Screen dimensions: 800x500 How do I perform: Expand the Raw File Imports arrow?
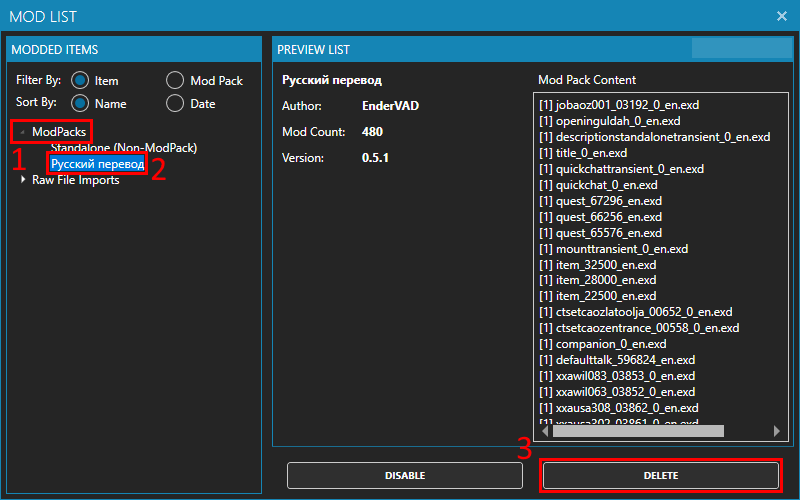(22, 180)
